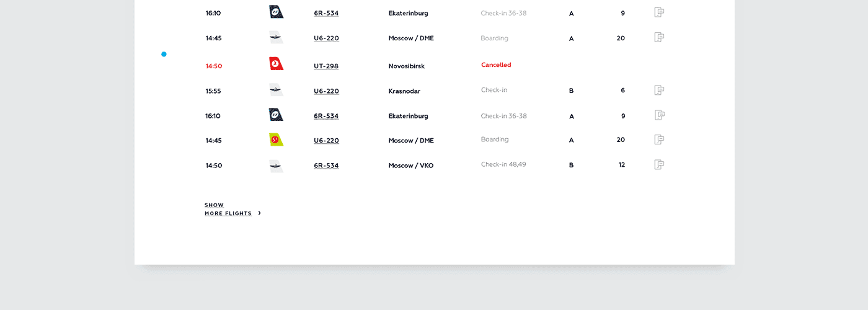Open the U6-220 link for Krasnodar

[326, 91]
